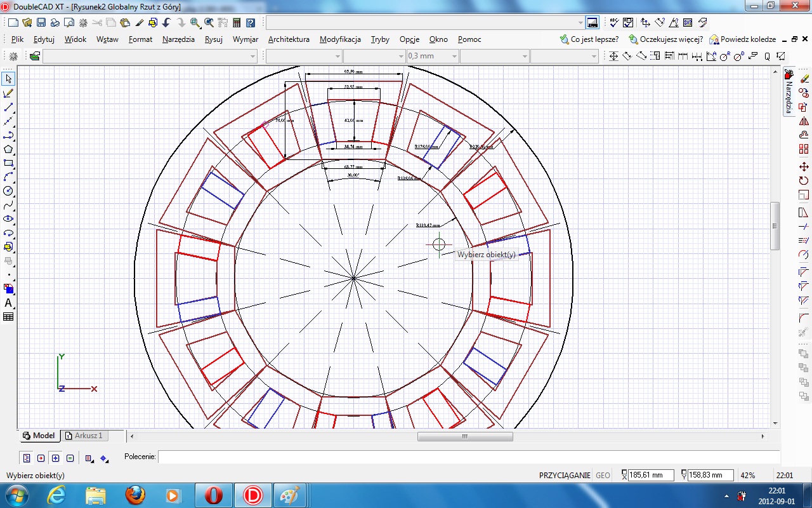
Task: Expand the wide top toolbar combo box
Action: tap(580, 23)
